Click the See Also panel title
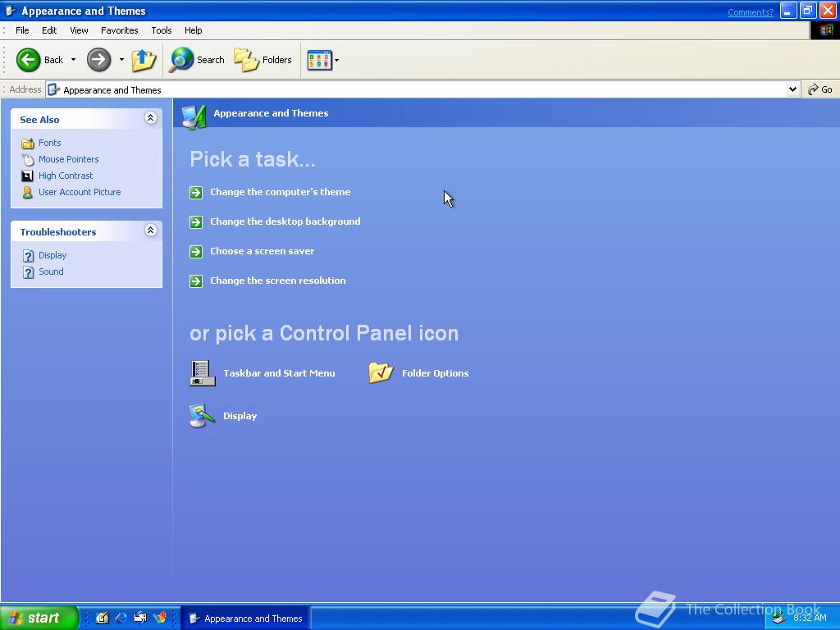The width and height of the screenshot is (840, 630). pos(39,120)
